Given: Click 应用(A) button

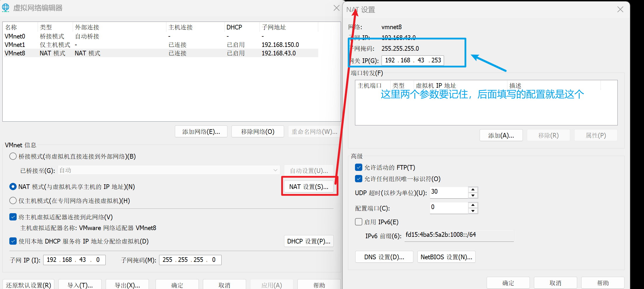Looking at the screenshot, I should [x=272, y=285].
